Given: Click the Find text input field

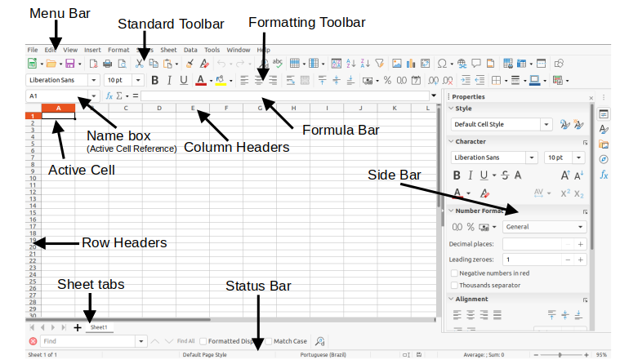Looking at the screenshot, I should 89,341.
